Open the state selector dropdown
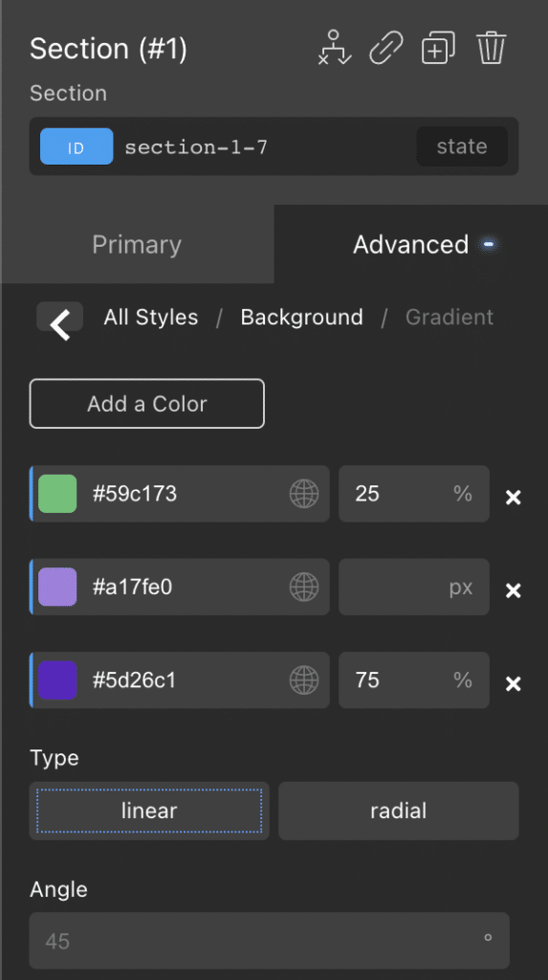 pyautogui.click(x=462, y=146)
